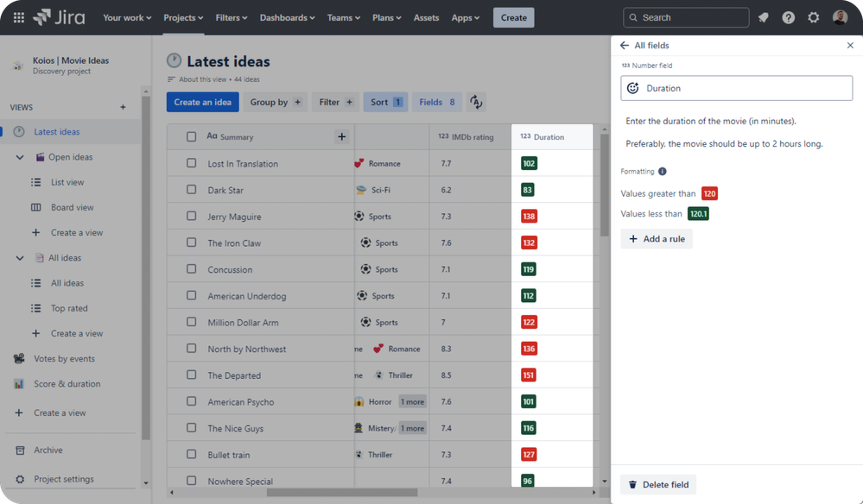Collapse the All ideas section chevron

(20, 258)
